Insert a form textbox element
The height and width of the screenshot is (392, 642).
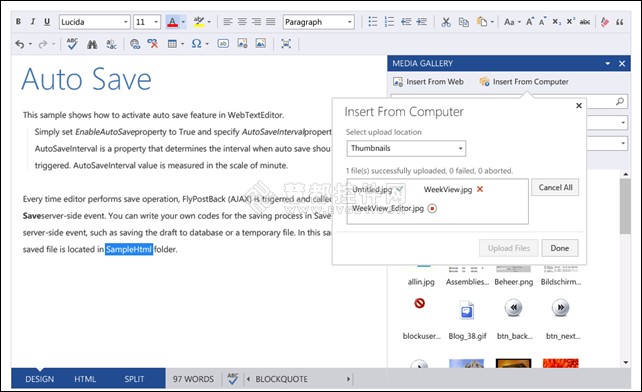tap(223, 43)
